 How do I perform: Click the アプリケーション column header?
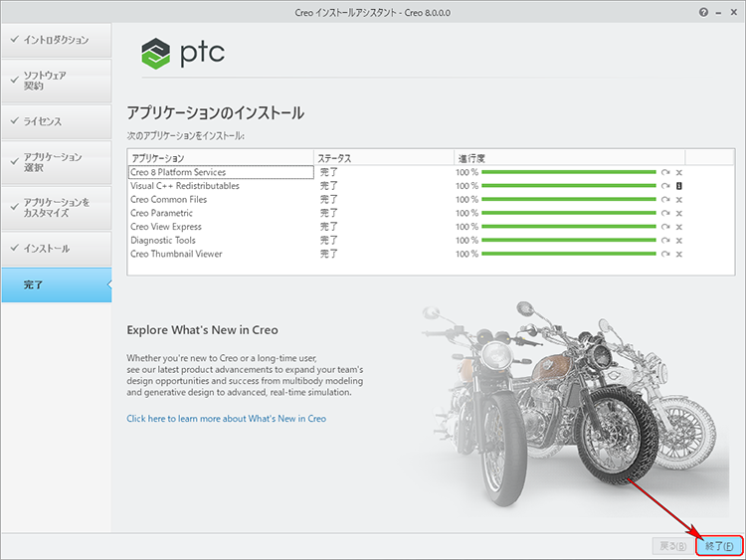[x=220, y=158]
